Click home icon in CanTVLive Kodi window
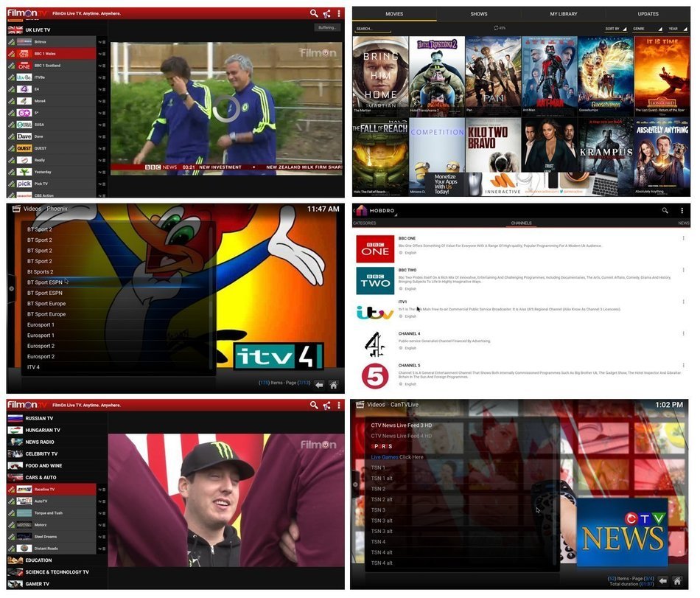 [x=677, y=580]
